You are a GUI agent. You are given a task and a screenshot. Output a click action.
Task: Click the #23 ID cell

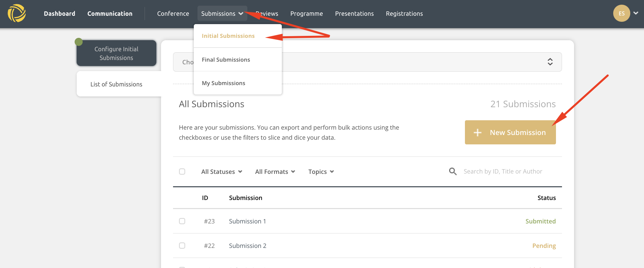[209, 221]
